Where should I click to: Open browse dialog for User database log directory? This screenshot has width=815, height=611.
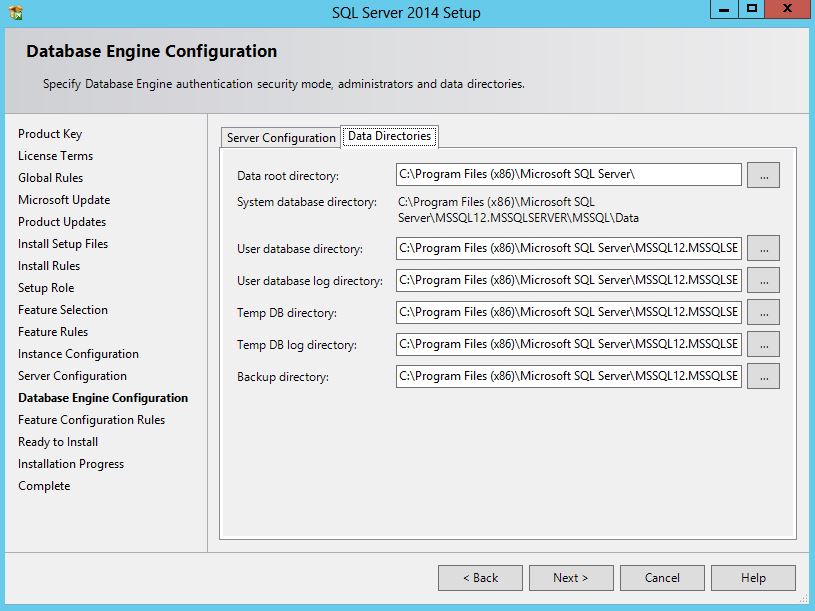[x=763, y=280]
